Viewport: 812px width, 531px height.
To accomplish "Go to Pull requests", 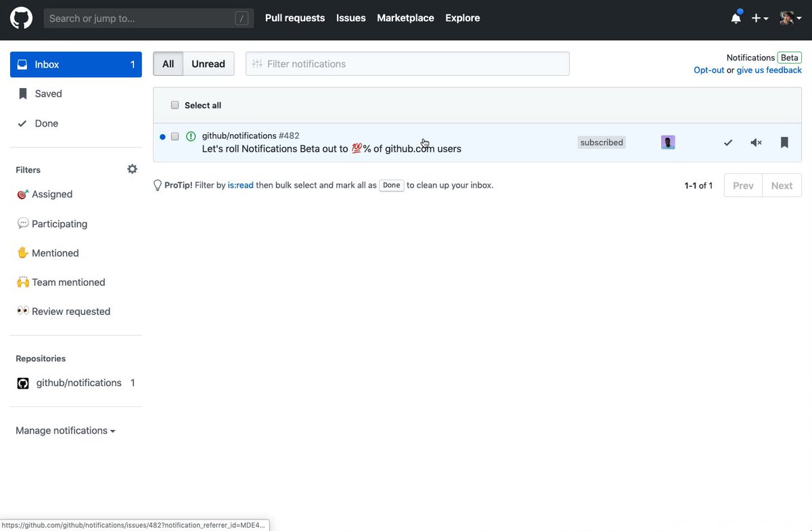I will [295, 18].
